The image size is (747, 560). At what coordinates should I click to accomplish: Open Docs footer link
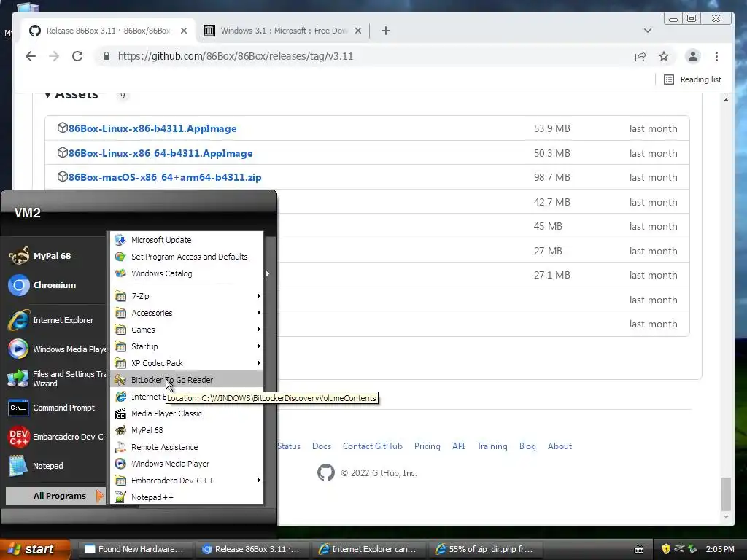322,446
